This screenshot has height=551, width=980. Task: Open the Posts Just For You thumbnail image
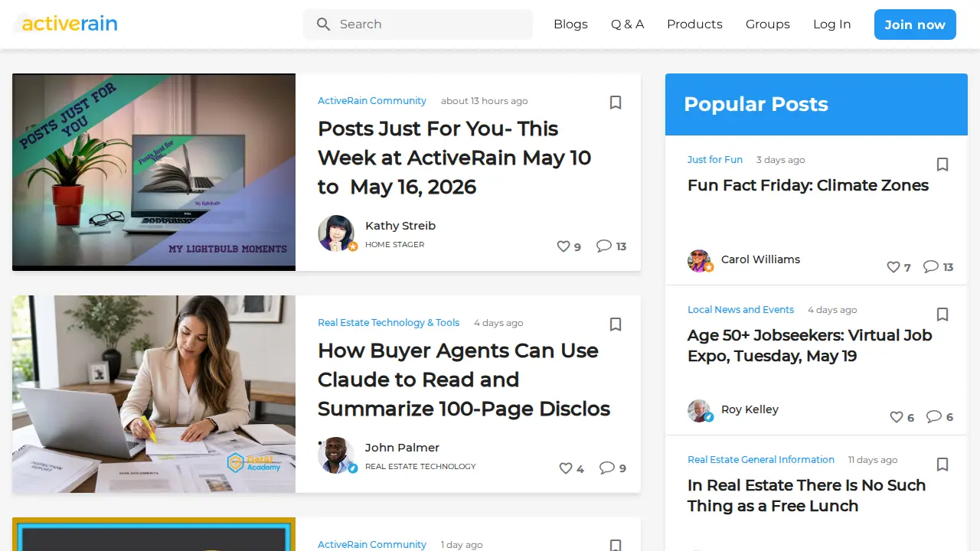(x=154, y=172)
